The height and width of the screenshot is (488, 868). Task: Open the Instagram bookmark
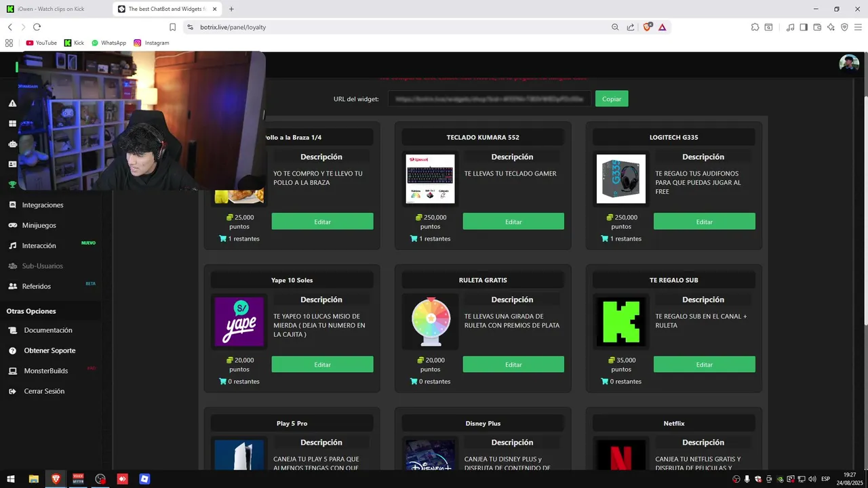[151, 43]
